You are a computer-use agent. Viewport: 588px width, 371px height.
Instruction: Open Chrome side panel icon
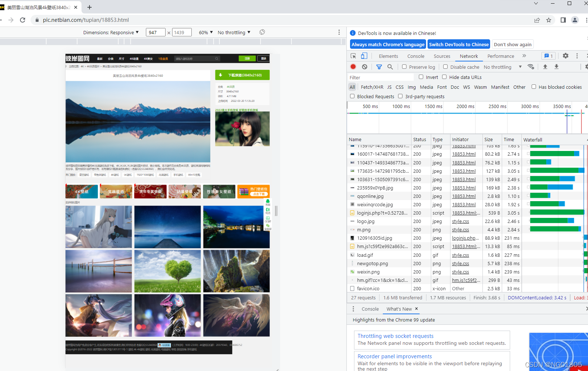pyautogui.click(x=563, y=20)
